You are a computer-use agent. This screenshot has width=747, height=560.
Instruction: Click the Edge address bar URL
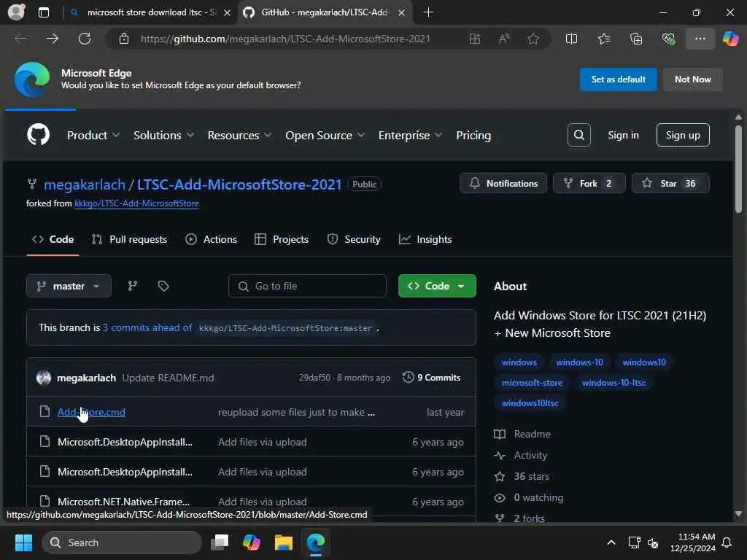[x=285, y=39]
